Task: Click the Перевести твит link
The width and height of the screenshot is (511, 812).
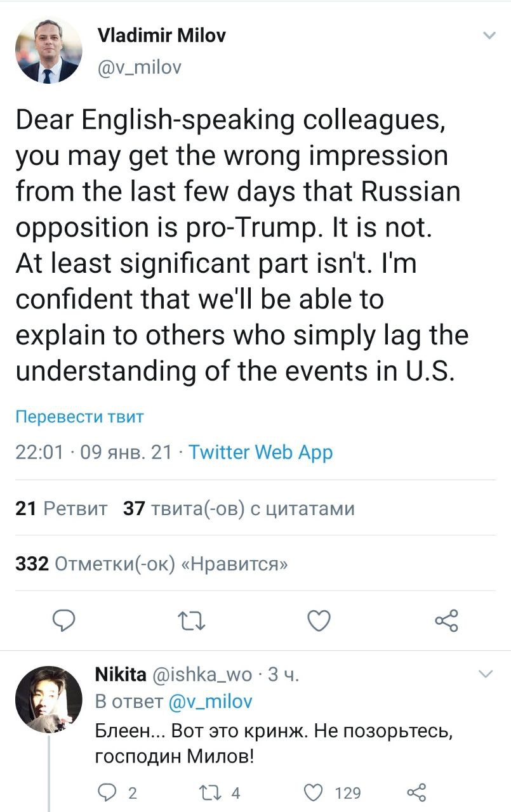Action: tap(79, 417)
